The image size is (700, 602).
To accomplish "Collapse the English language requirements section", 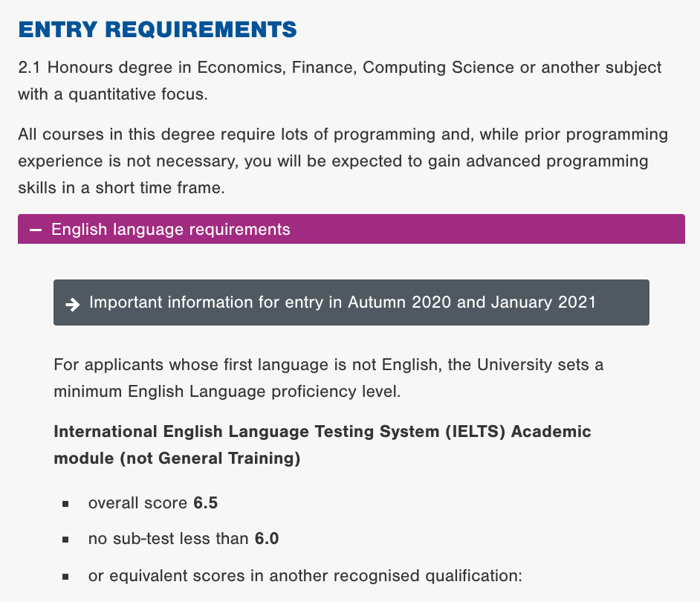I will (351, 229).
